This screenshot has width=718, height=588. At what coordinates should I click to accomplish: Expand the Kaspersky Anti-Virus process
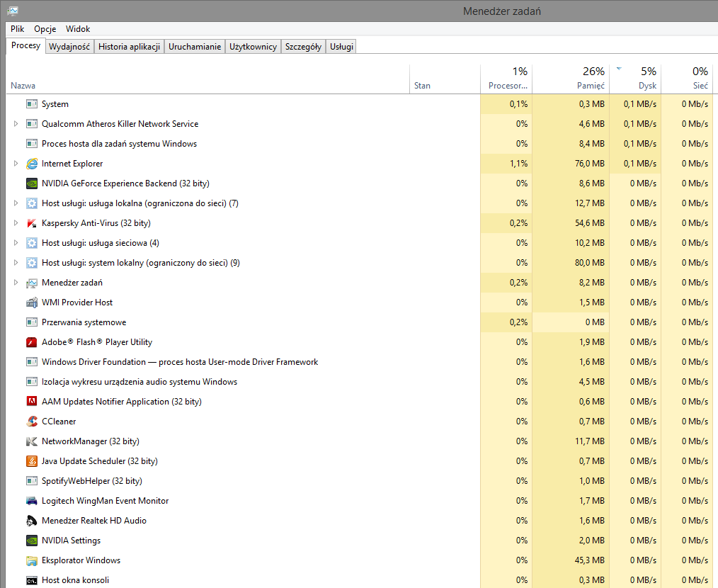tap(16, 223)
